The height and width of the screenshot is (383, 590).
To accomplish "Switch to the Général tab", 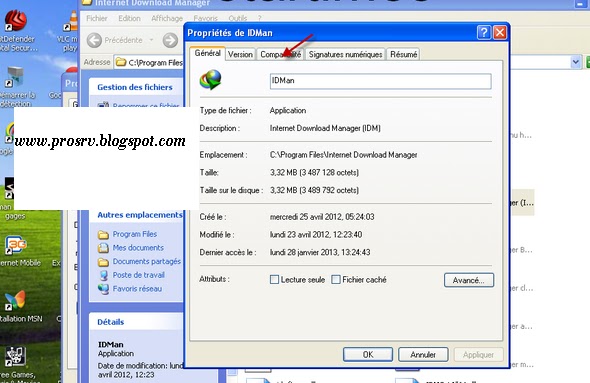I will pyautogui.click(x=207, y=53).
